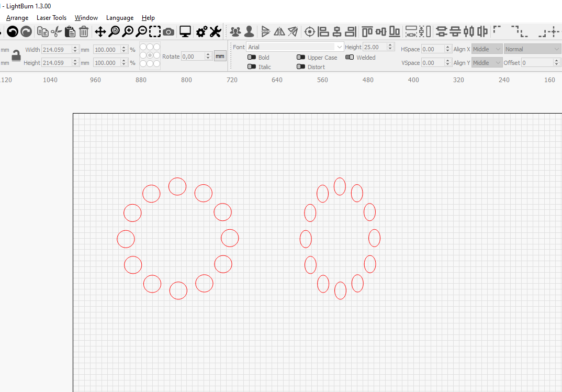The height and width of the screenshot is (392, 562).
Task: Toggle the Italic switch
Action: [252, 66]
